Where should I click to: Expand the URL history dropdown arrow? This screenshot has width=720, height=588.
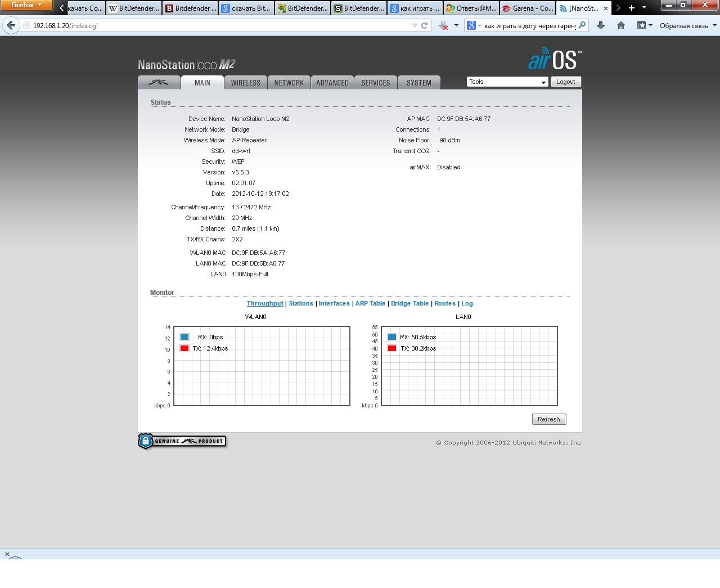(x=415, y=25)
